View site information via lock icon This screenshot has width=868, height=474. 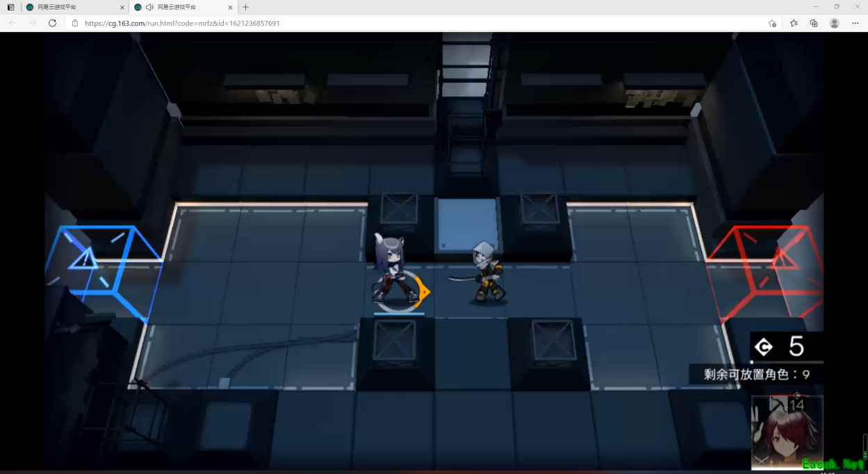(75, 23)
